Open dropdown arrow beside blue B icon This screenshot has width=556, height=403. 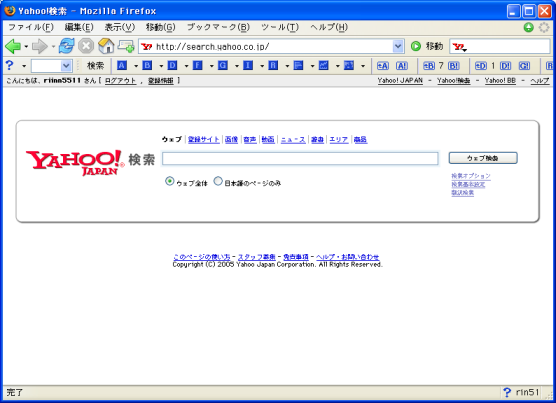point(161,66)
